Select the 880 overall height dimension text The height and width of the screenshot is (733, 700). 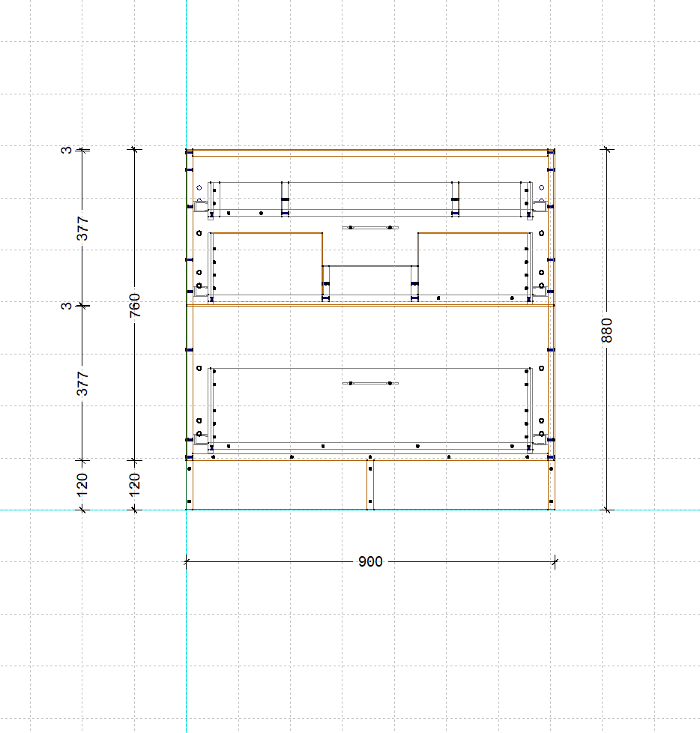point(607,330)
